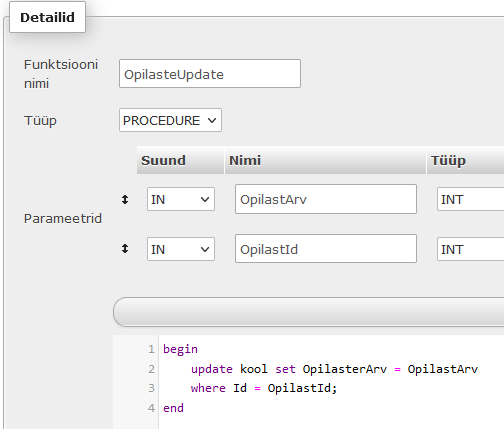Click the Nimi column header
This screenshot has width=504, height=429.
pos(325,160)
